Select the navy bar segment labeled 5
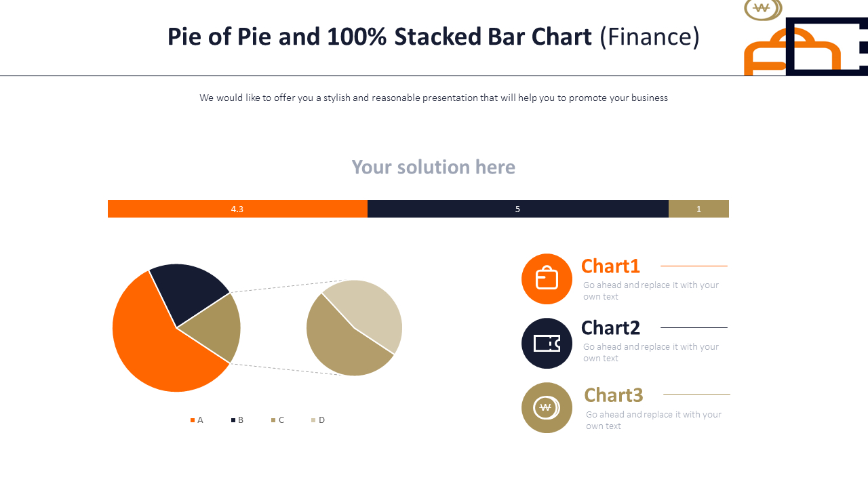 [x=518, y=209]
